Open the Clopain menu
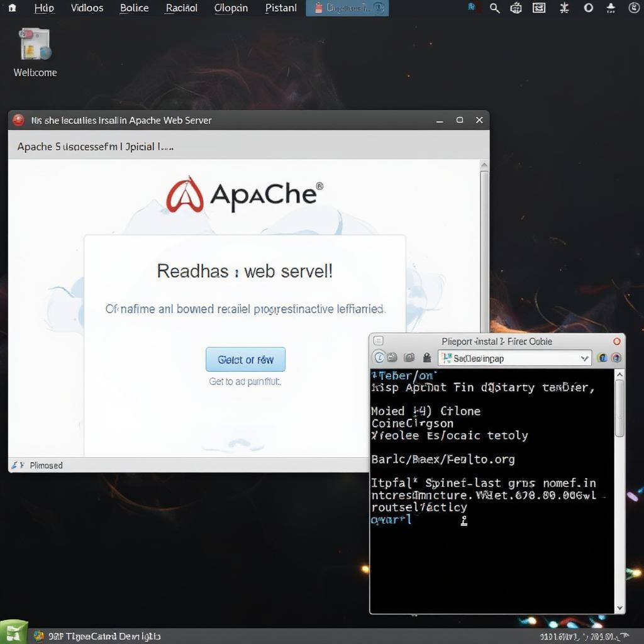644x644 pixels. click(231, 8)
